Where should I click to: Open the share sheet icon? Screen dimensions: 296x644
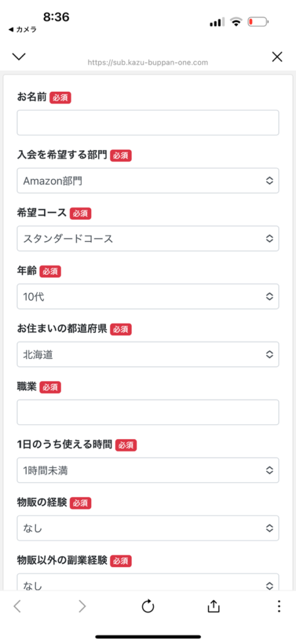(214, 606)
